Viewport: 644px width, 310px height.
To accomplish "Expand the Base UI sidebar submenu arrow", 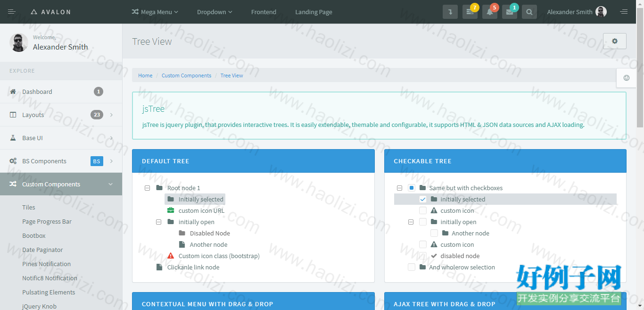I will pyautogui.click(x=112, y=138).
